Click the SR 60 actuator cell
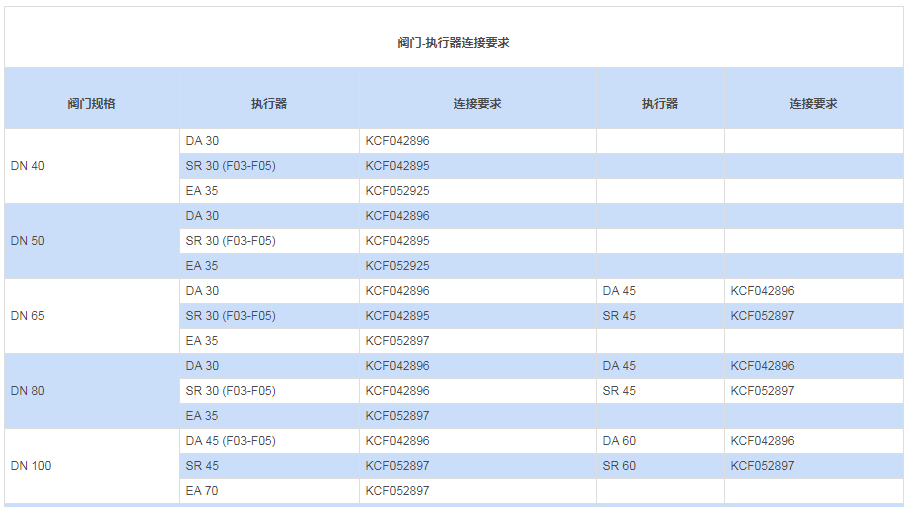909x507 pixels. tap(619, 466)
